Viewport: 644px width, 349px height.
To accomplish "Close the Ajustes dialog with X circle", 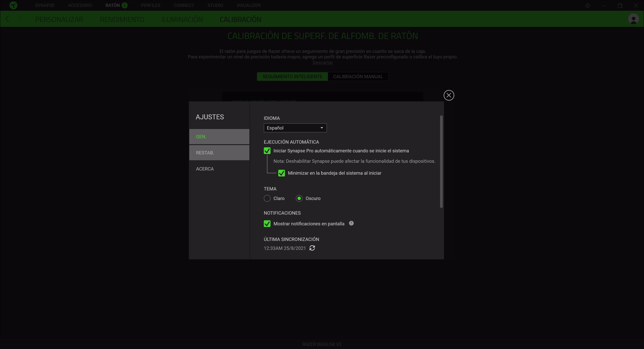I will click(x=449, y=95).
